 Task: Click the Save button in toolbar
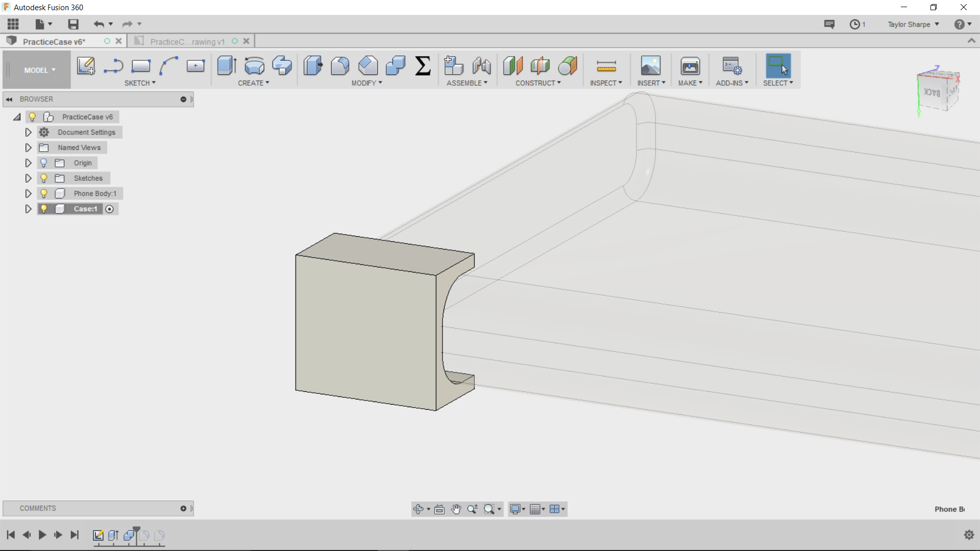pyautogui.click(x=72, y=23)
